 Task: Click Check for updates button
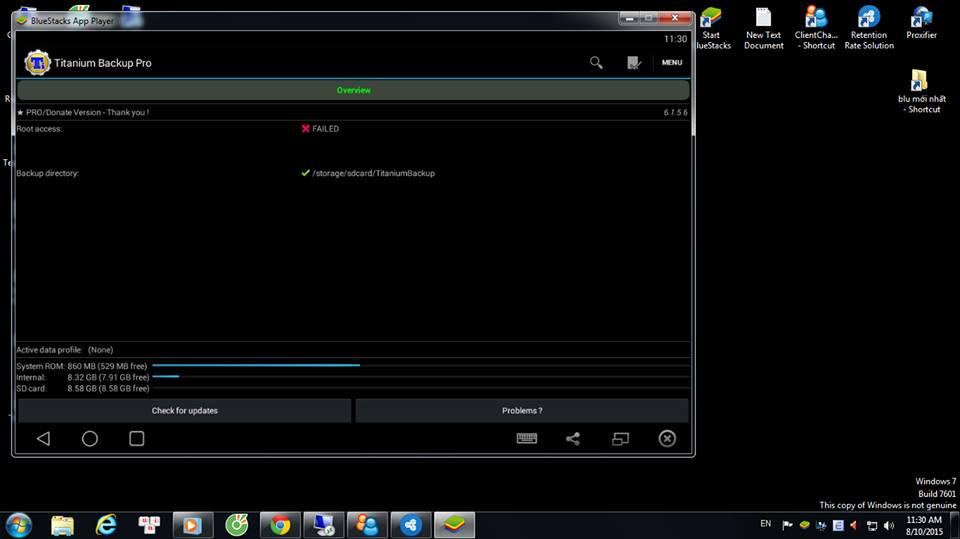[x=184, y=410]
